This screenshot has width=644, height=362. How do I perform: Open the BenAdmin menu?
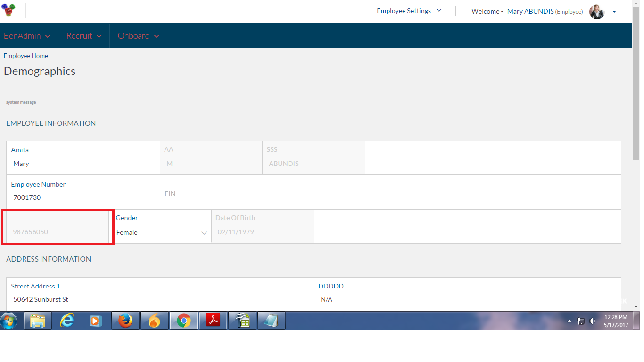(27, 36)
